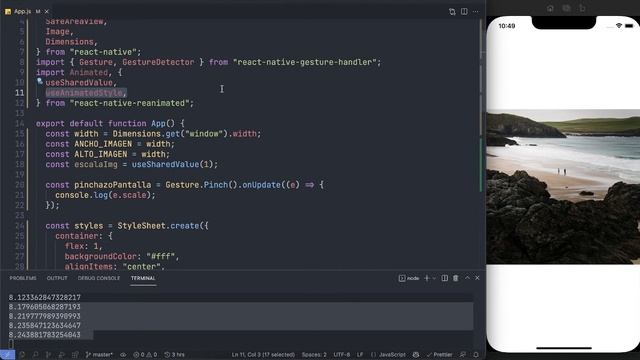Split the terminal panel

coord(444,278)
